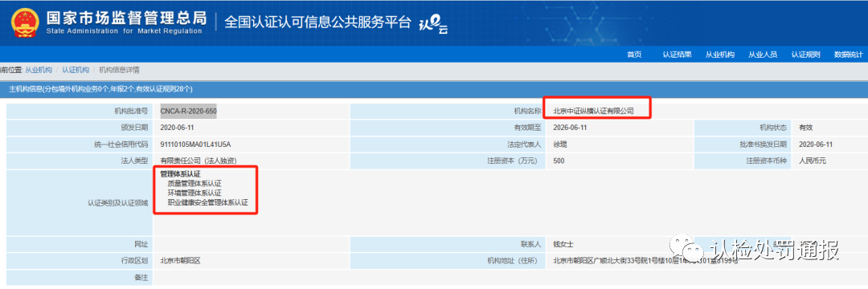Image resolution: width=868 pixels, height=289 pixels.
Task: Open the 数据统计 menu item
Action: coord(849,54)
